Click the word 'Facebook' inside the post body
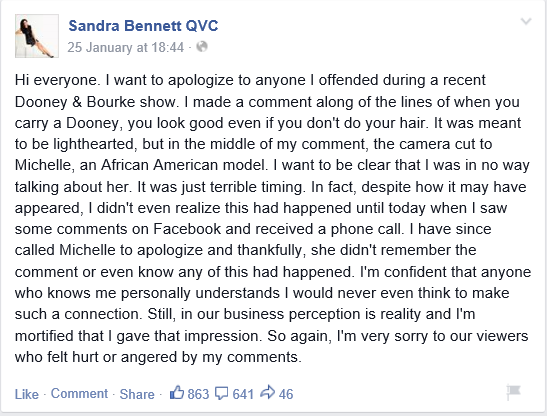Viewport: 547px width, 416px height. [x=187, y=229]
